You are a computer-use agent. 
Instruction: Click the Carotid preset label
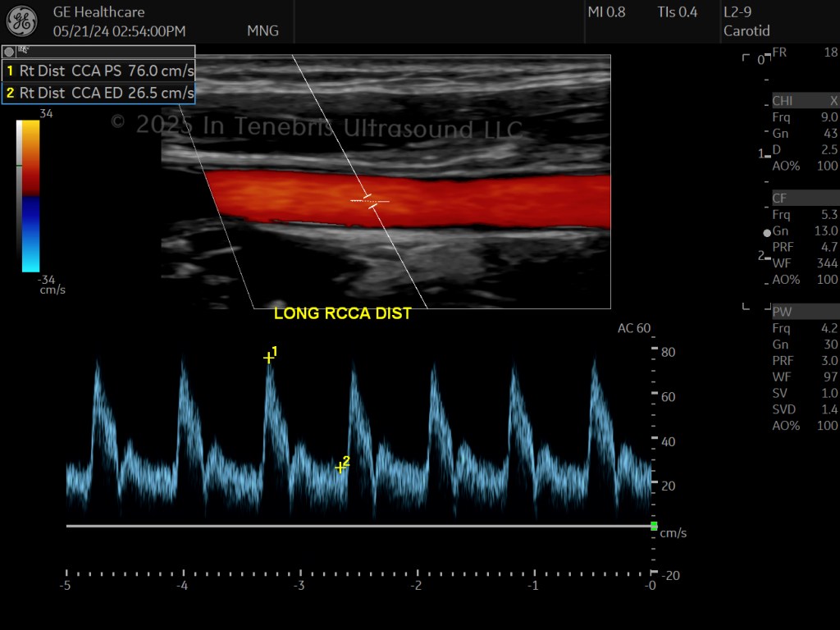pyautogui.click(x=746, y=31)
